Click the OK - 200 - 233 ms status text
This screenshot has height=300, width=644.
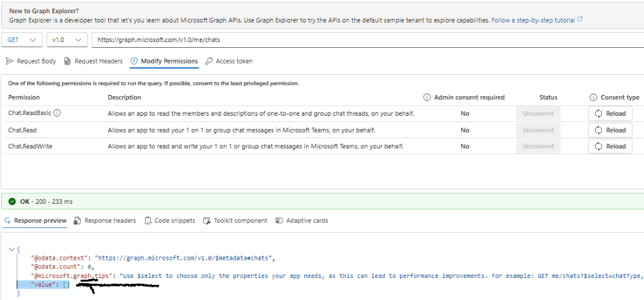[47, 201]
